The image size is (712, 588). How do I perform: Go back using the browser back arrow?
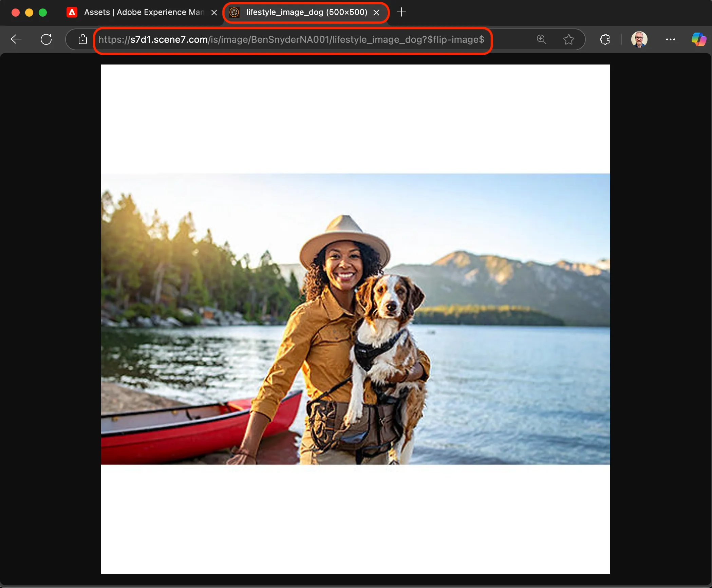(x=16, y=39)
